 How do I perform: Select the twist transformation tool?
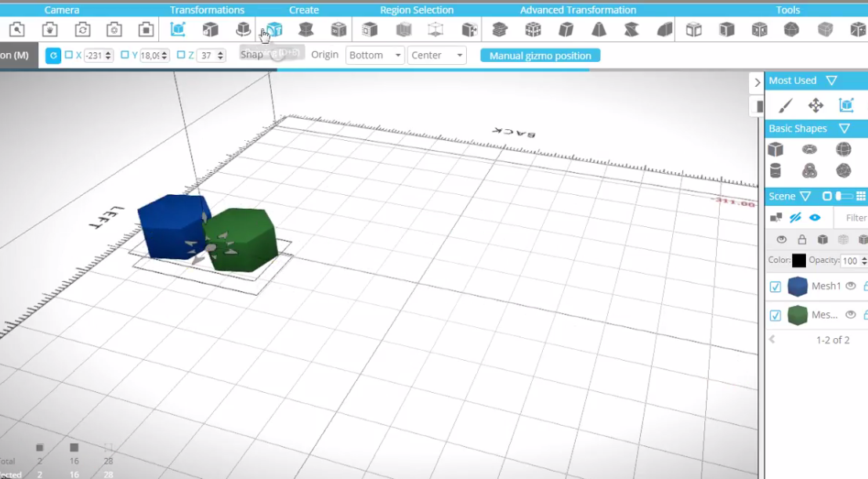coord(631,29)
